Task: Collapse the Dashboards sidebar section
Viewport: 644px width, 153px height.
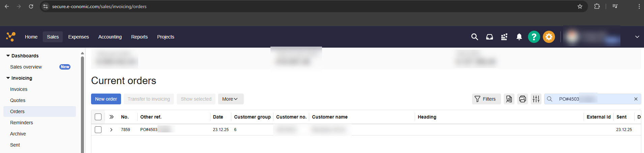Action: [x=8, y=56]
